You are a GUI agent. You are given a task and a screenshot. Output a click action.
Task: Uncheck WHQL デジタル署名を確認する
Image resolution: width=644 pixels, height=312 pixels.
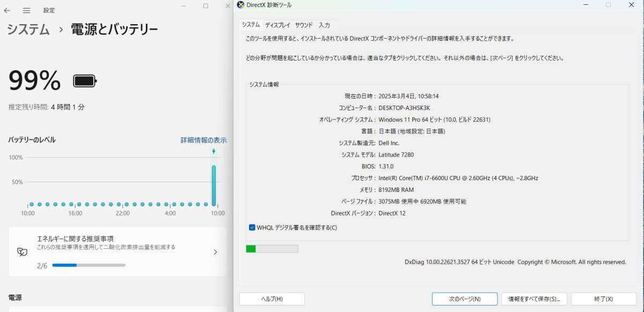[252, 227]
